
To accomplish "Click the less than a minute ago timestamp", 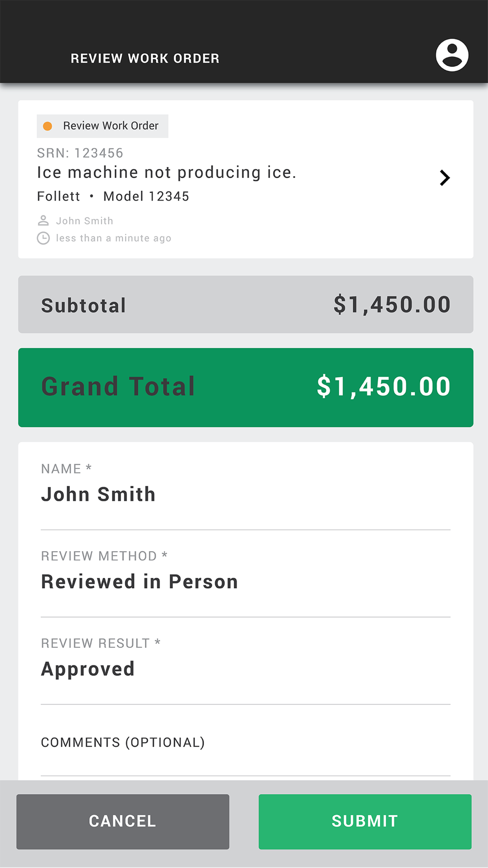I will pos(113,238).
